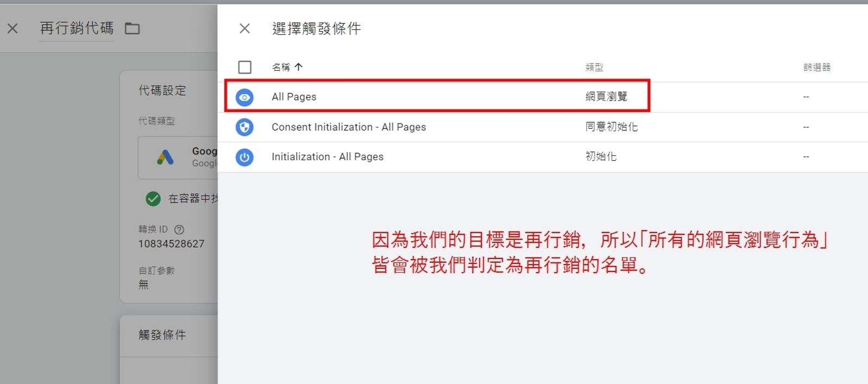This screenshot has width=868, height=384.
Task: Click the 代碼類型 label
Action: pos(157,121)
